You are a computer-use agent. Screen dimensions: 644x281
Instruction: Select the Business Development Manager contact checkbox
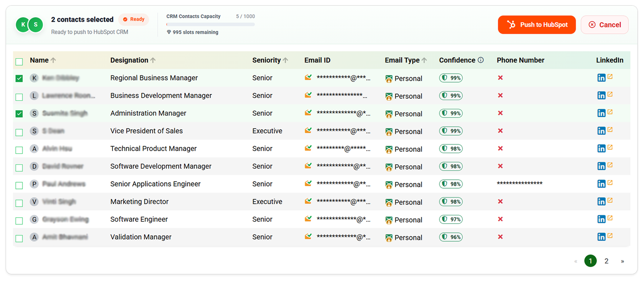coord(19,97)
